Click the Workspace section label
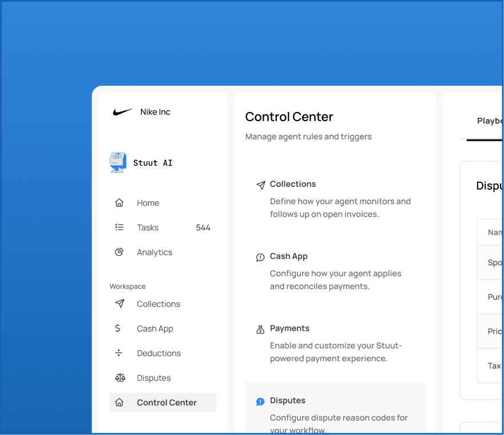Screen dimensions: 504x435 coord(128,286)
